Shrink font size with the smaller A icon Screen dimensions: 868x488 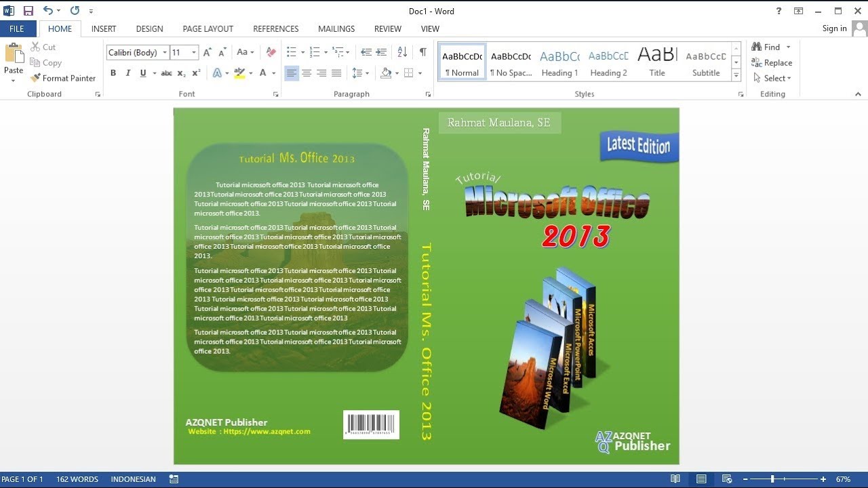click(222, 52)
